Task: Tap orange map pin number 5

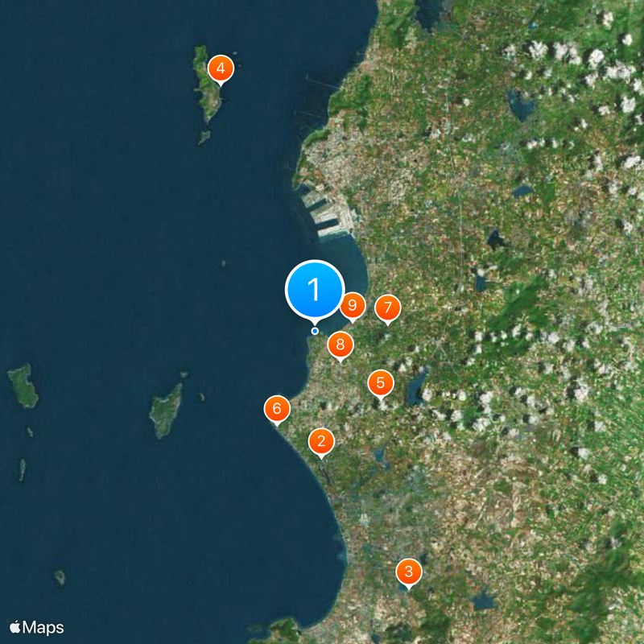Action: pos(381,383)
